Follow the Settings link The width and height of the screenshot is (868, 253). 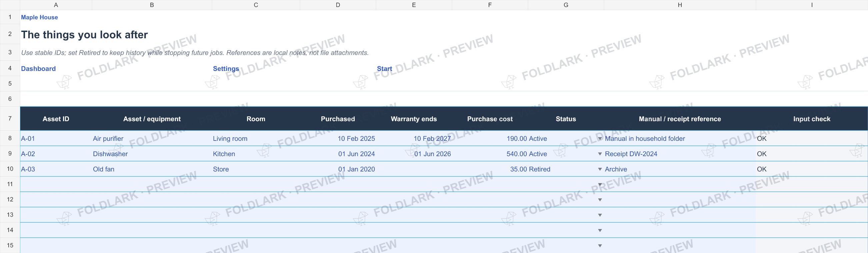click(x=226, y=69)
